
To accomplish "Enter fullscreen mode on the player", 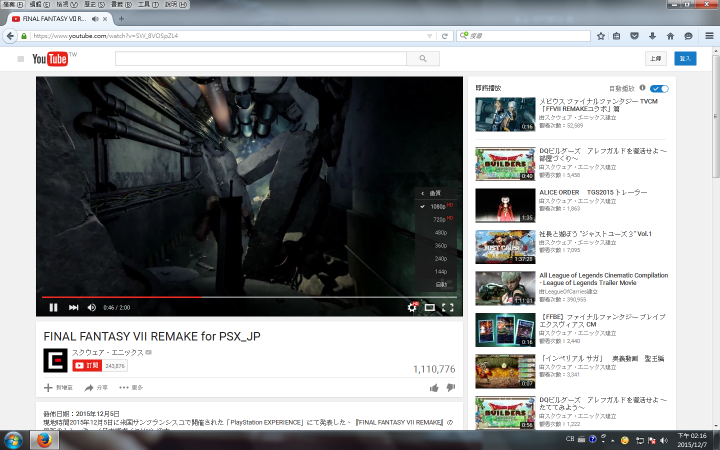I will [x=448, y=308].
